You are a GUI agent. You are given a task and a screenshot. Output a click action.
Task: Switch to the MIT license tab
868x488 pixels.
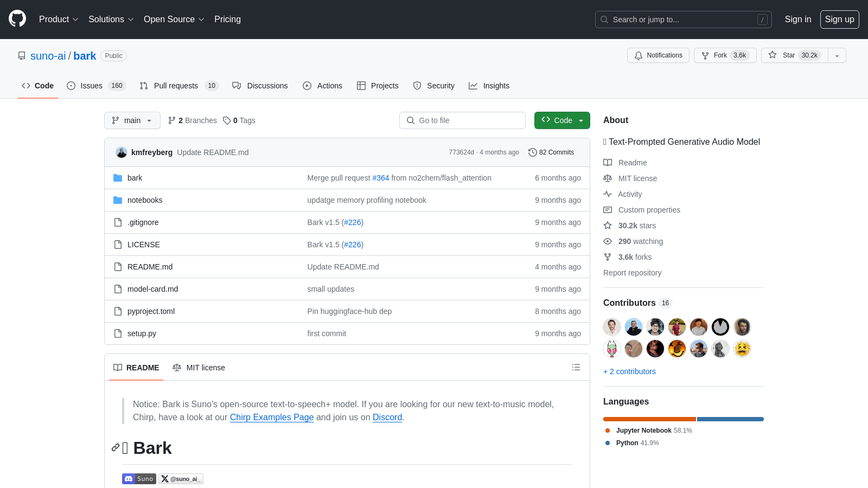(x=199, y=368)
